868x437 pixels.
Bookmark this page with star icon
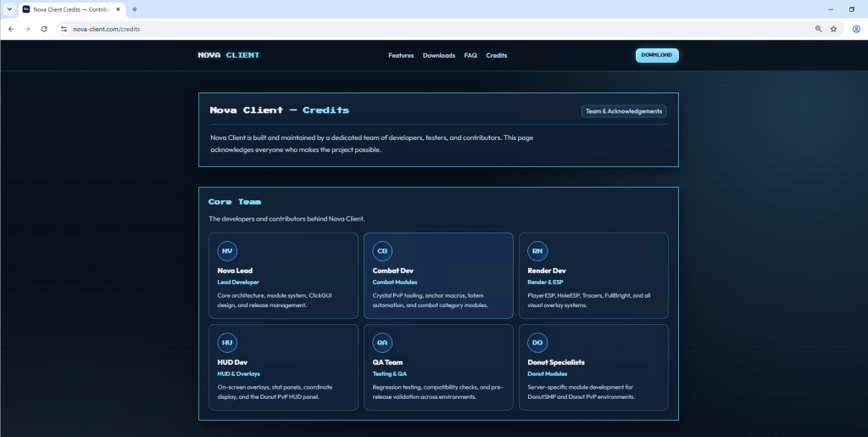[x=833, y=29]
